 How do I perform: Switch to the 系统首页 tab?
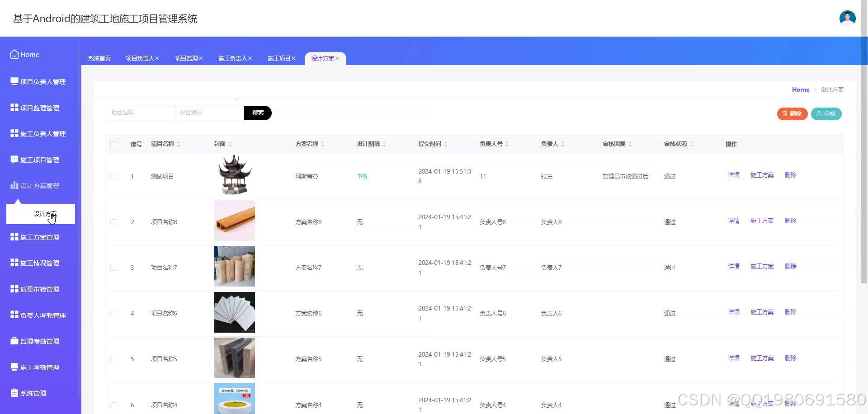tap(99, 58)
